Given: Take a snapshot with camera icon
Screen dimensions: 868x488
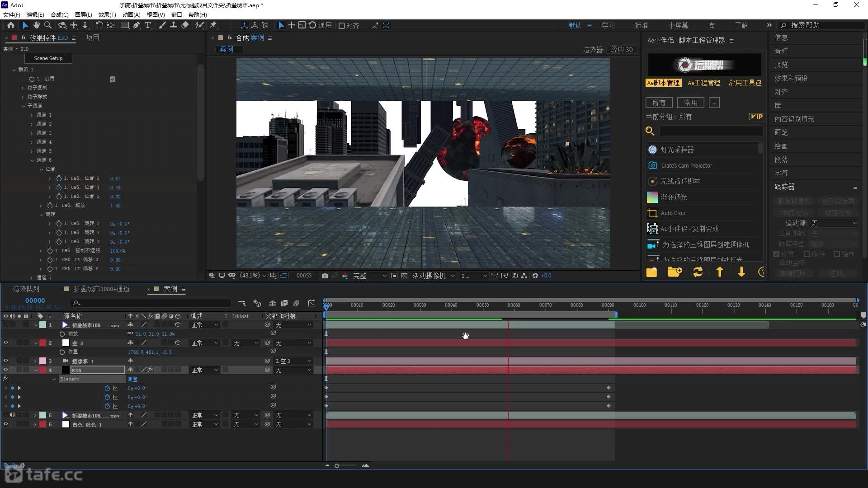Looking at the screenshot, I should (325, 276).
